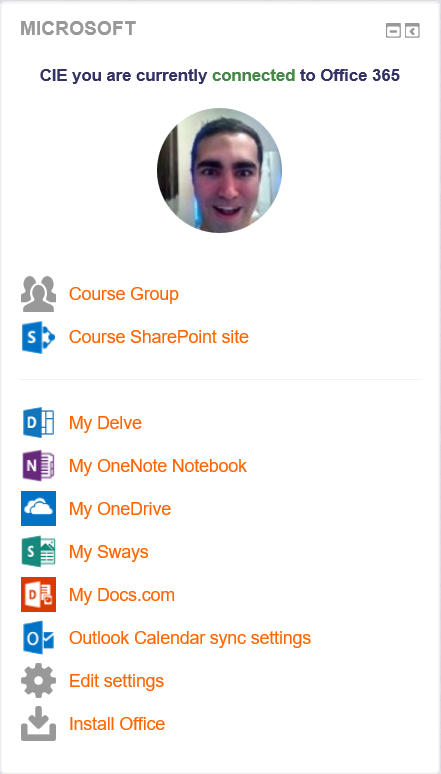Click the Outlook icon
441x774 pixels.
[38, 637]
